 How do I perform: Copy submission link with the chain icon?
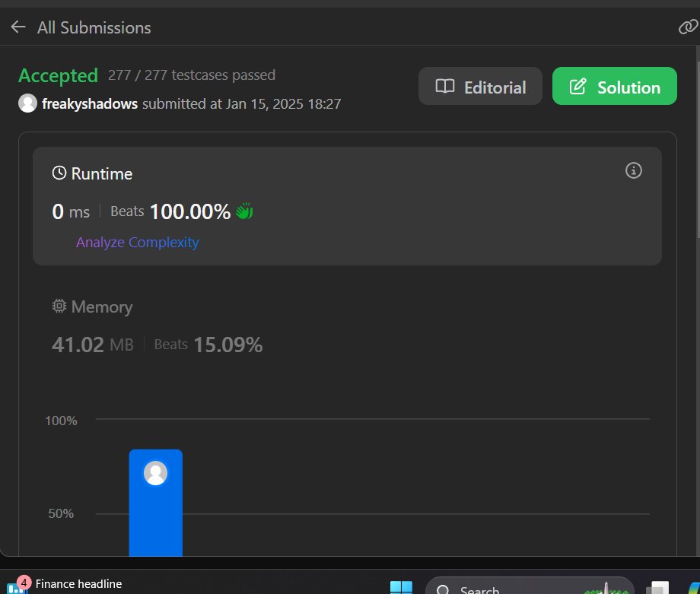click(x=688, y=27)
